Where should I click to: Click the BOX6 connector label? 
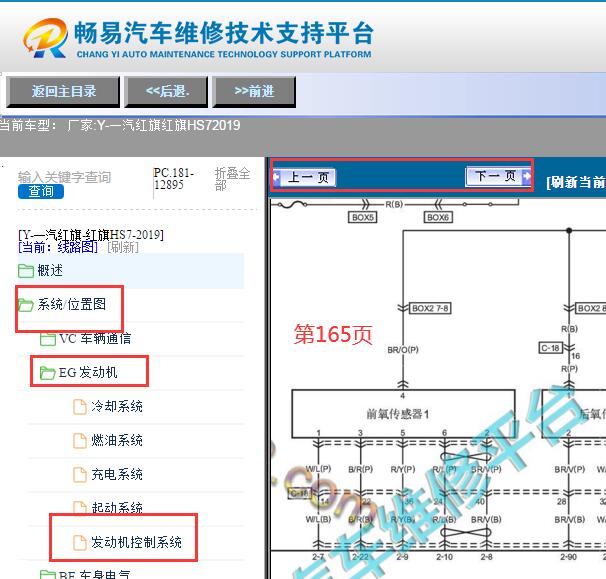pos(438,217)
